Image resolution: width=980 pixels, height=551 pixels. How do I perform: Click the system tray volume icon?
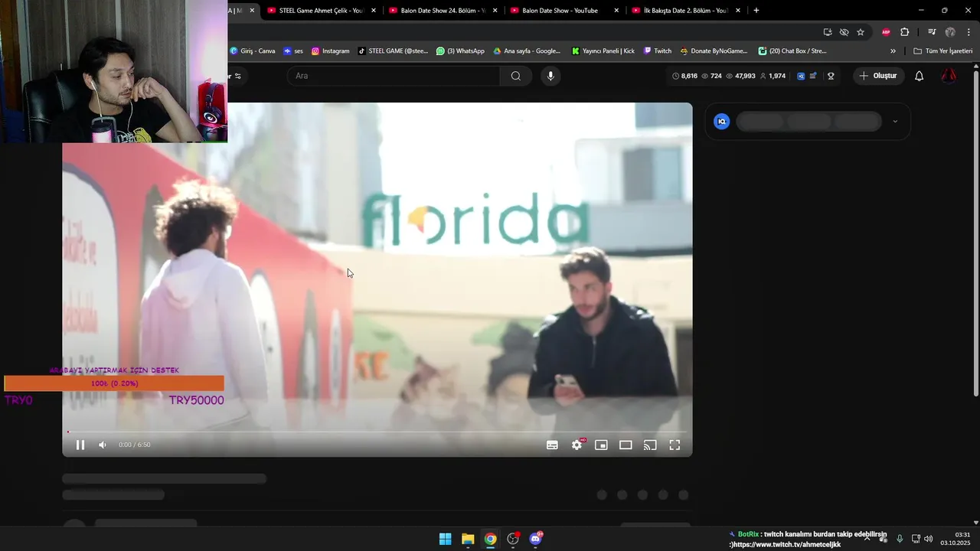pyautogui.click(x=929, y=539)
